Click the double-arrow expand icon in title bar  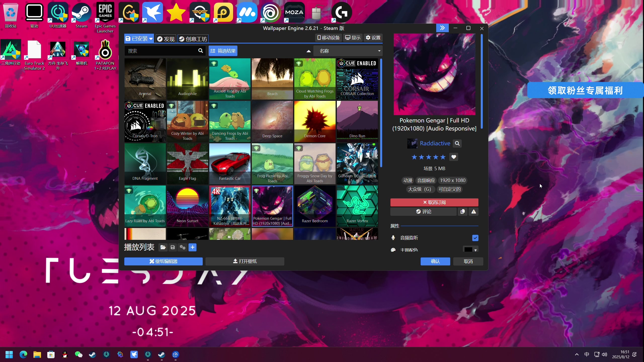(x=442, y=28)
